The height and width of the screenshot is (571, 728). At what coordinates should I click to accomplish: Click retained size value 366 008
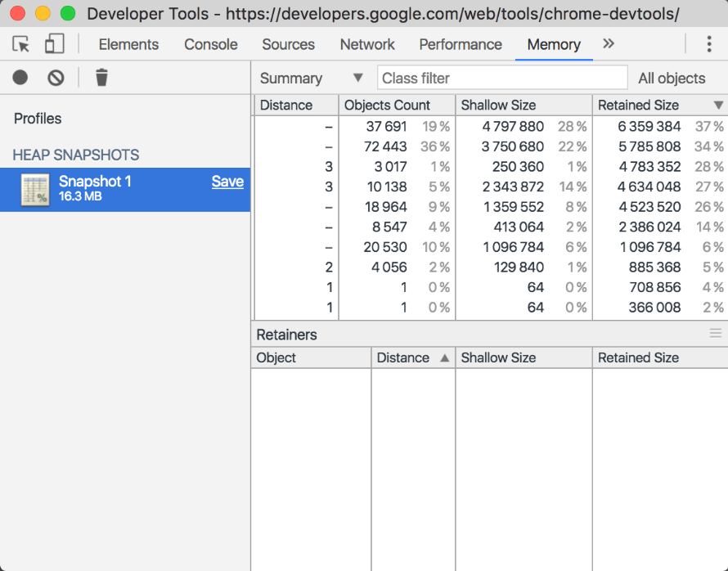pyautogui.click(x=654, y=308)
